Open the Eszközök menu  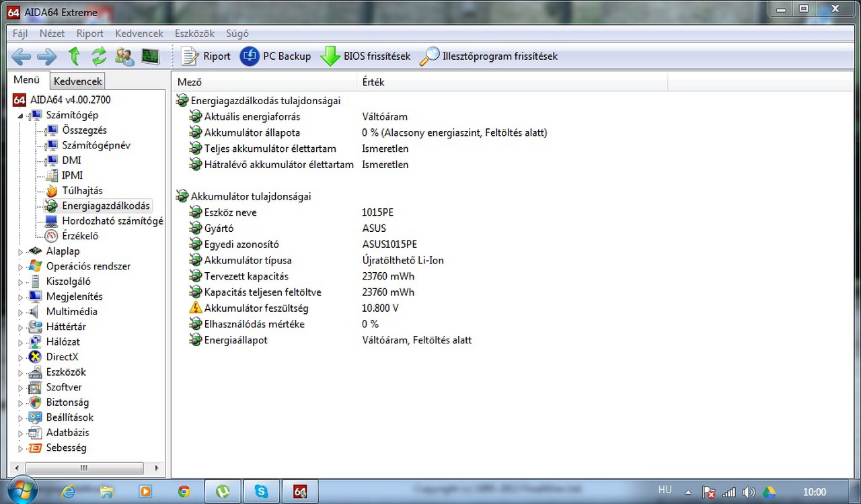(194, 34)
